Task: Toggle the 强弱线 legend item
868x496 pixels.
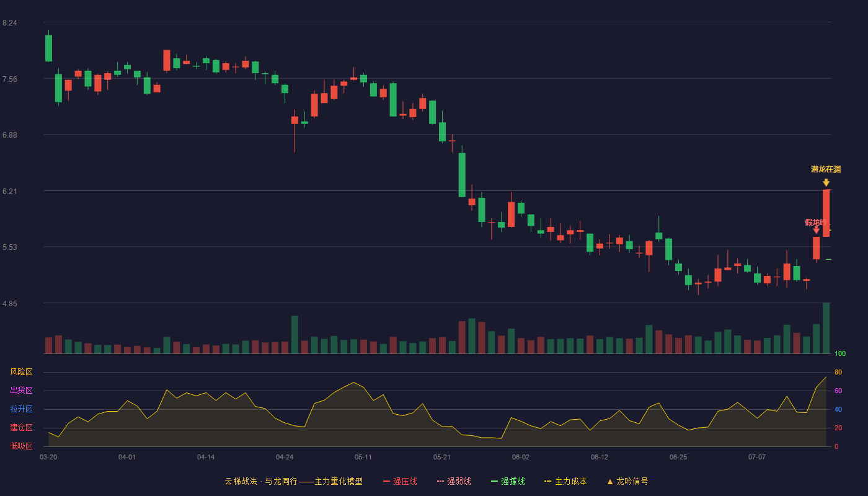Action: click(x=454, y=481)
